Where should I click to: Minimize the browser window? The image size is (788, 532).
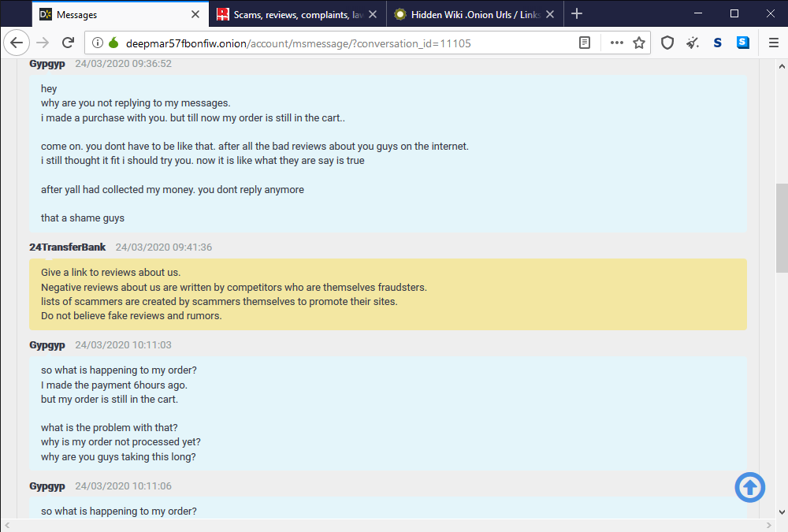tap(698, 13)
